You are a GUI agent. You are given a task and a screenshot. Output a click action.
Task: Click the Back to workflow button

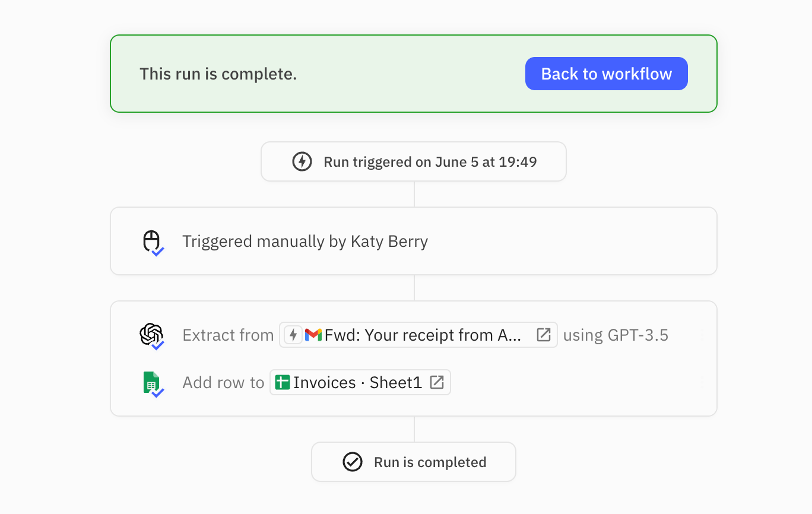pos(606,74)
